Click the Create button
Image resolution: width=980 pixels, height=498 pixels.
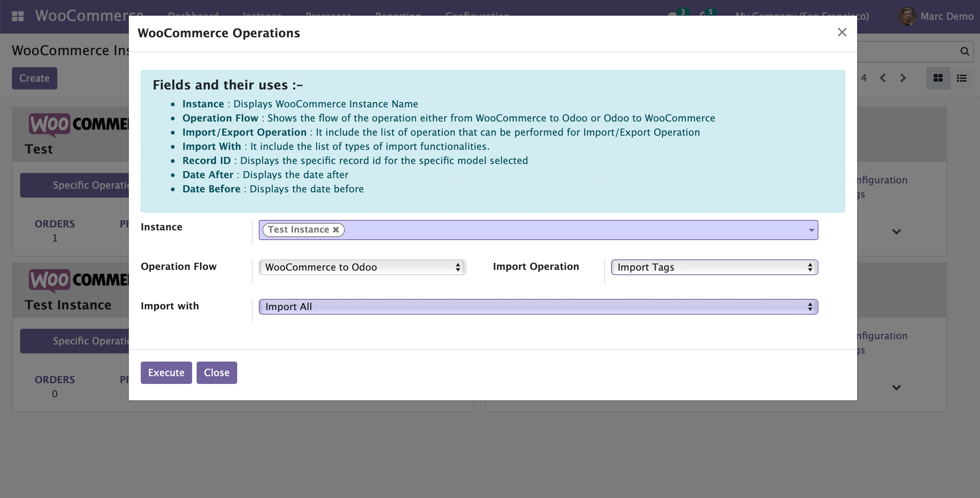(34, 78)
